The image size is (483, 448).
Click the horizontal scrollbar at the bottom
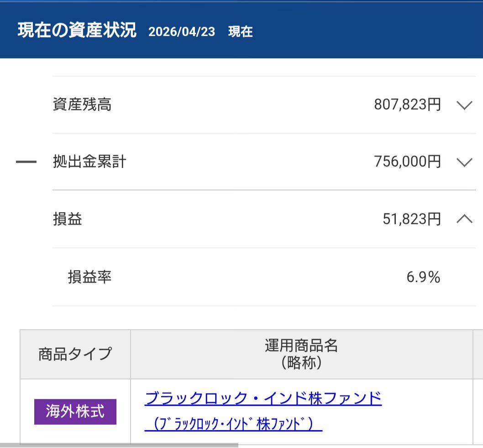tap(119, 445)
